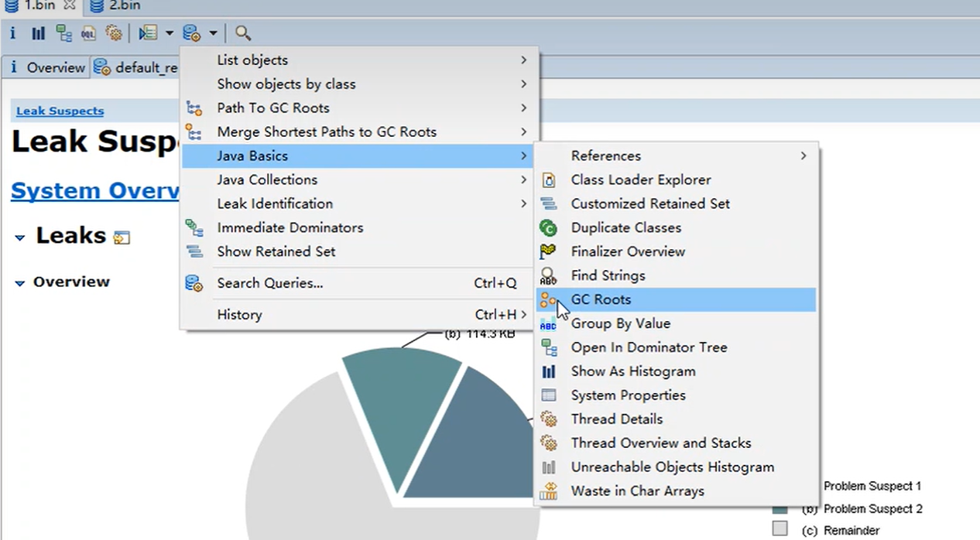Open the Overview info toolbar icon
This screenshot has height=540, width=980.
12,33
